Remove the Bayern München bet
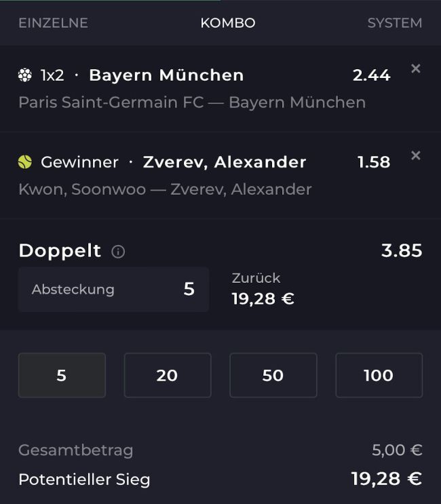 [416, 69]
